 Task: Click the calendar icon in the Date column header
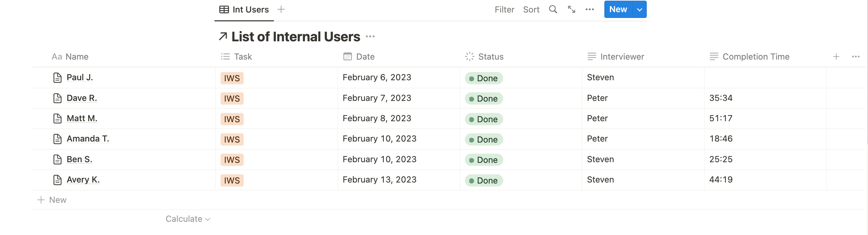tap(347, 57)
